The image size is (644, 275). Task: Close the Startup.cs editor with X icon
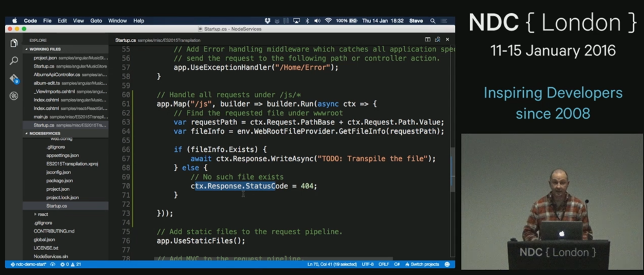[x=448, y=40]
